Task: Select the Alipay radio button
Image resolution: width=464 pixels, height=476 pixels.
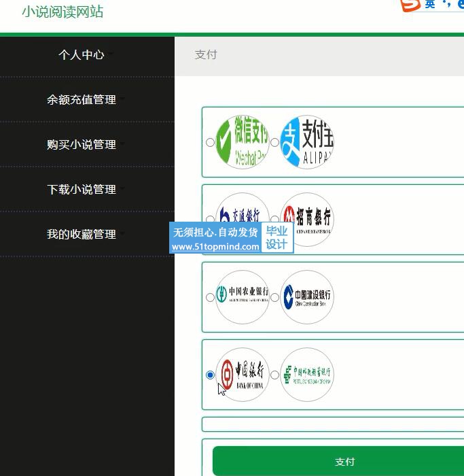Action: coord(274,142)
